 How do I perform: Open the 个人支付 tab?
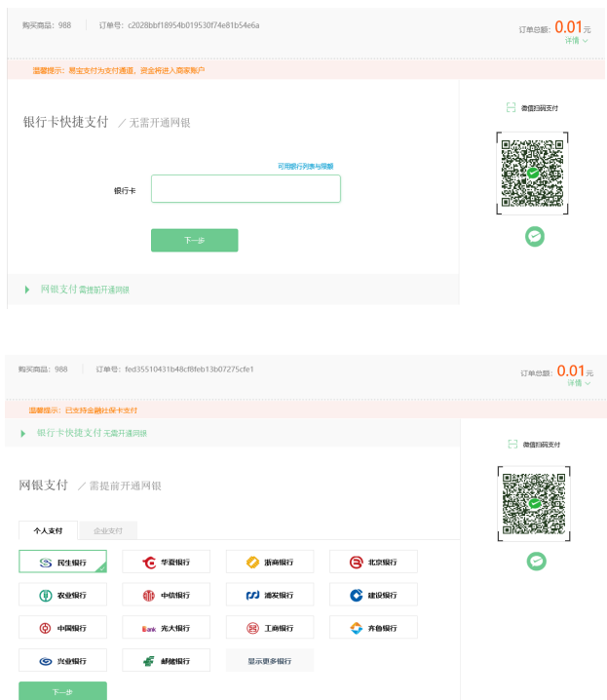48,531
